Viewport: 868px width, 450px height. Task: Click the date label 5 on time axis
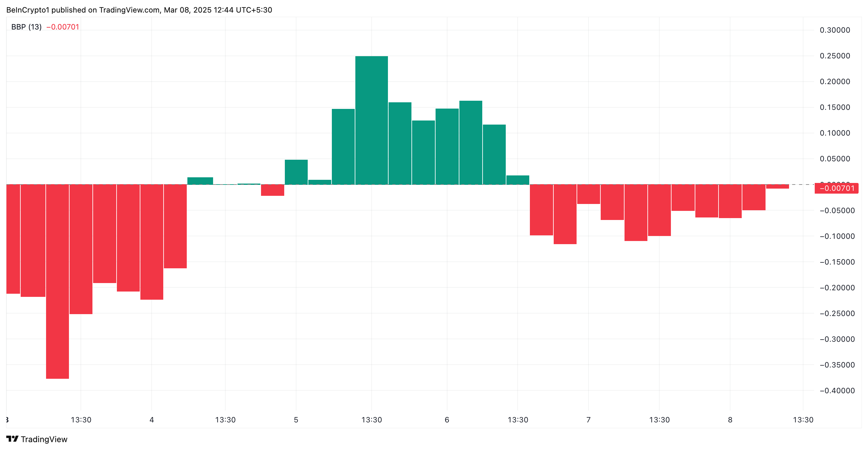coord(296,420)
